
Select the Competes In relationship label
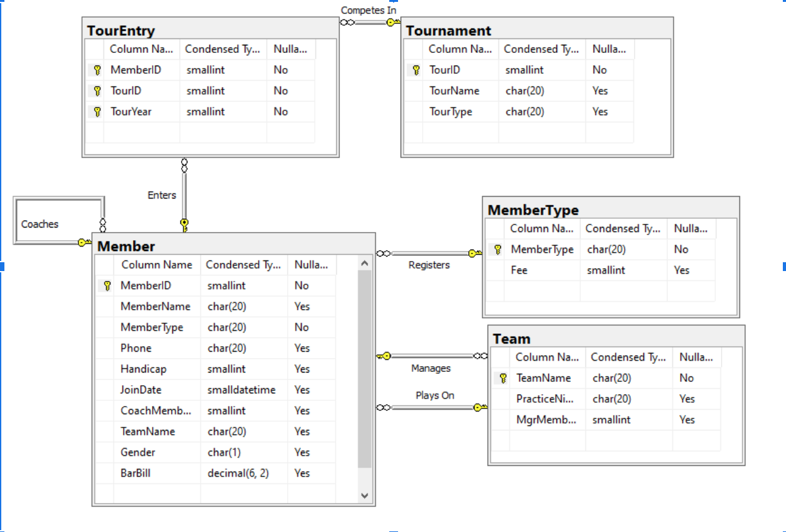[x=368, y=10]
